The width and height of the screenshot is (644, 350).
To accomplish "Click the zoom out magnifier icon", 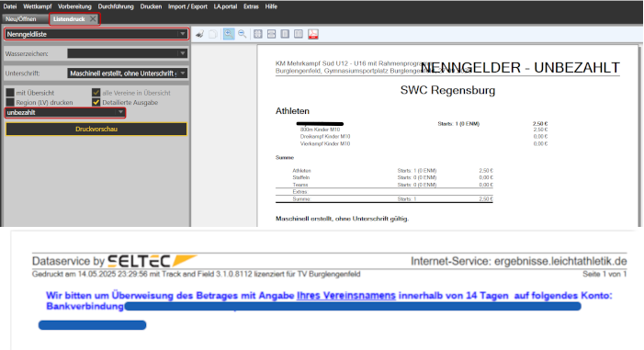I will 243,34.
